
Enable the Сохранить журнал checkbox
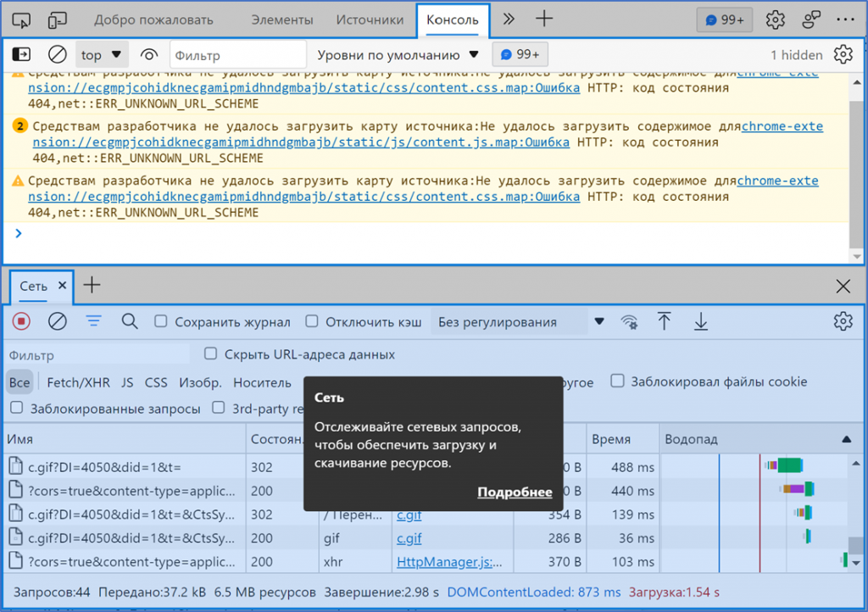click(161, 322)
